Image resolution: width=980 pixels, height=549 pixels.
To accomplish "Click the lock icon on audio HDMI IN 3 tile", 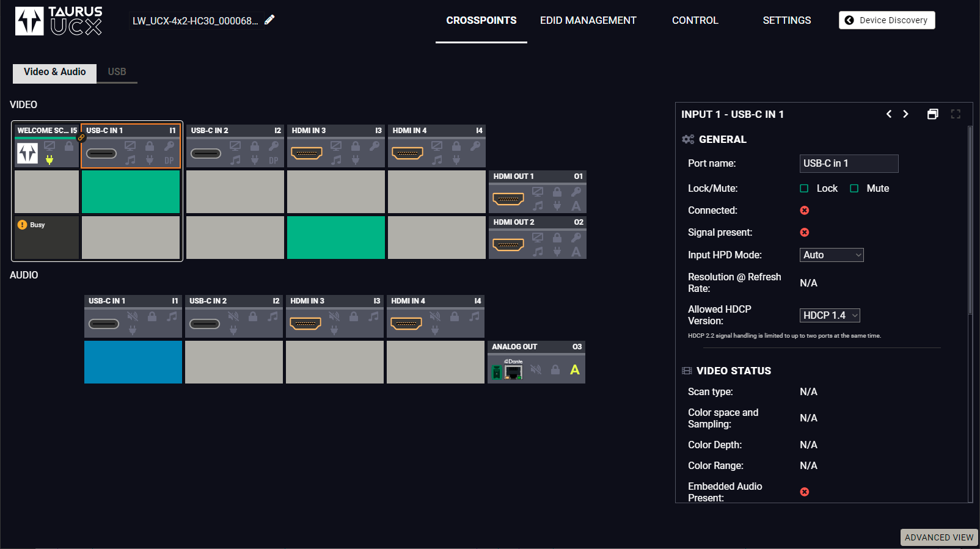I will coord(354,316).
